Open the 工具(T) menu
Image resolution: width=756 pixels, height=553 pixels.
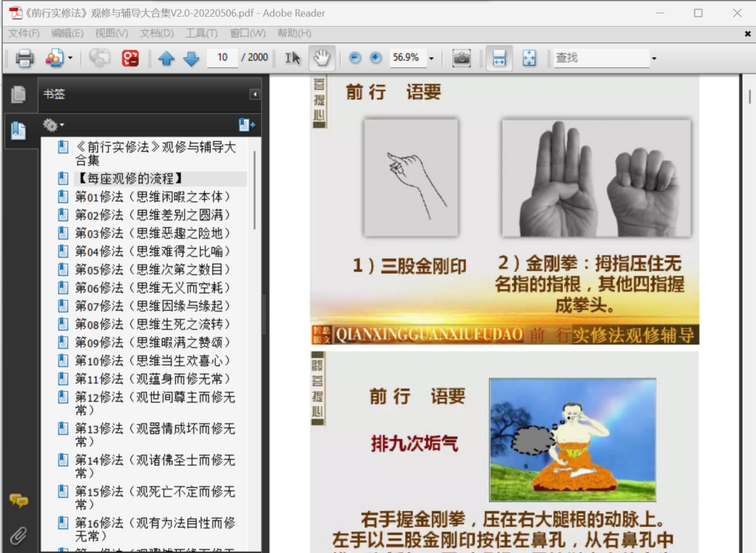[202, 34]
